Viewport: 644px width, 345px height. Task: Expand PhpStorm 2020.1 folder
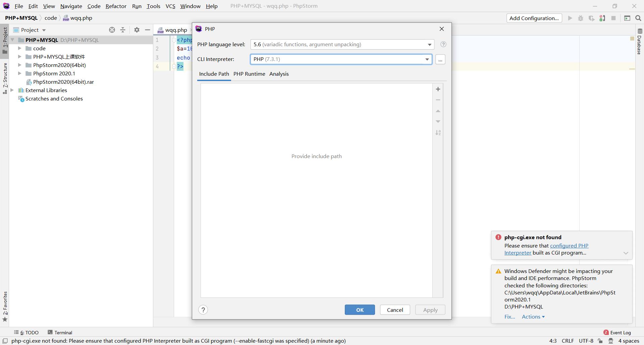[x=19, y=73]
